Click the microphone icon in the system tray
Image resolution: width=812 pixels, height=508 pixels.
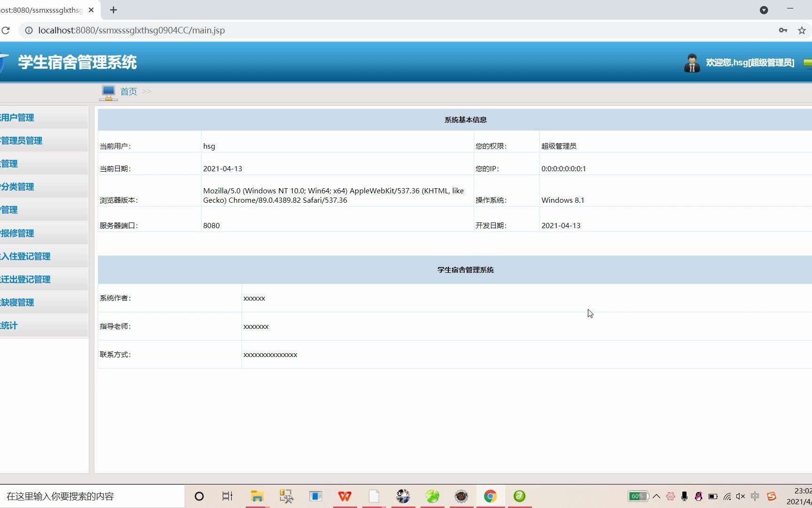(684, 496)
